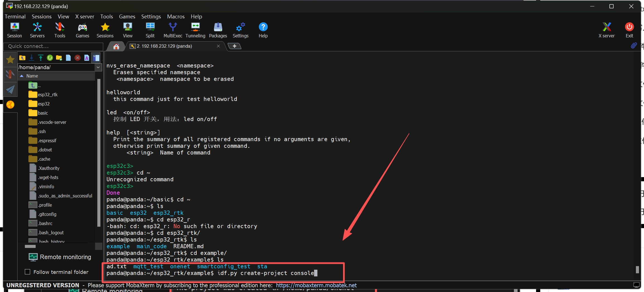644x292 pixels.
Task: Open the Packages toolbar icon
Action: click(x=218, y=30)
